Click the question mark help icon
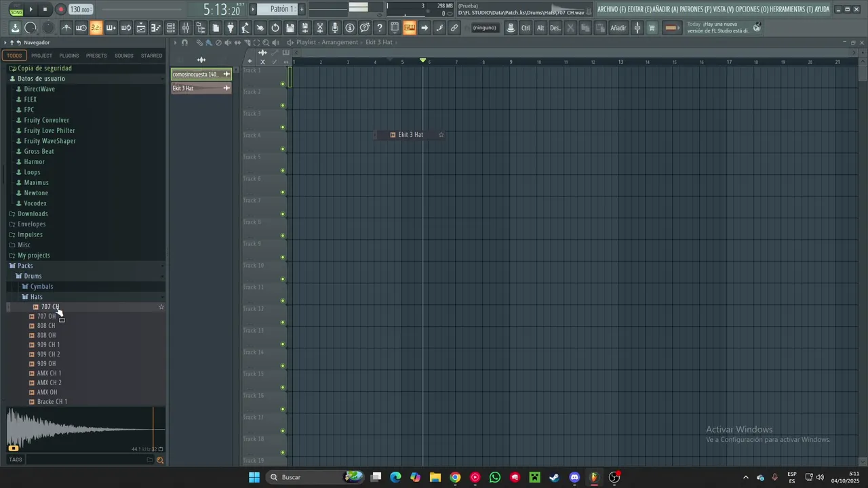 point(380,28)
